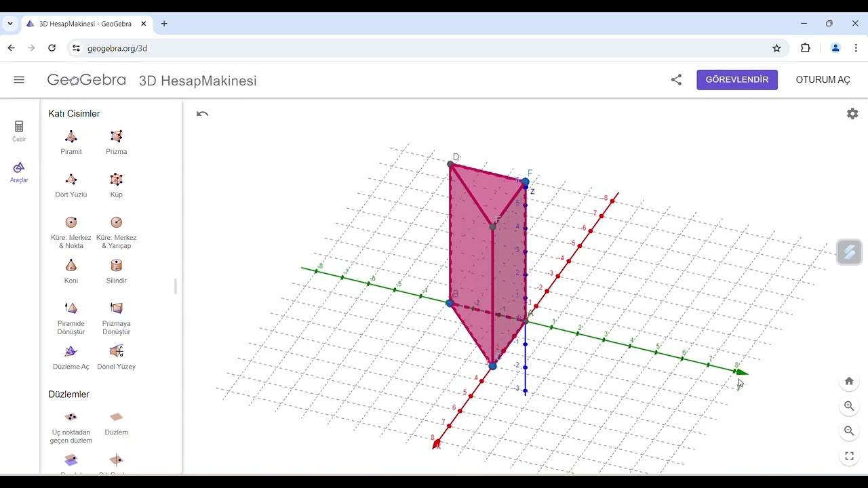View site information icon in address bar

(x=76, y=48)
